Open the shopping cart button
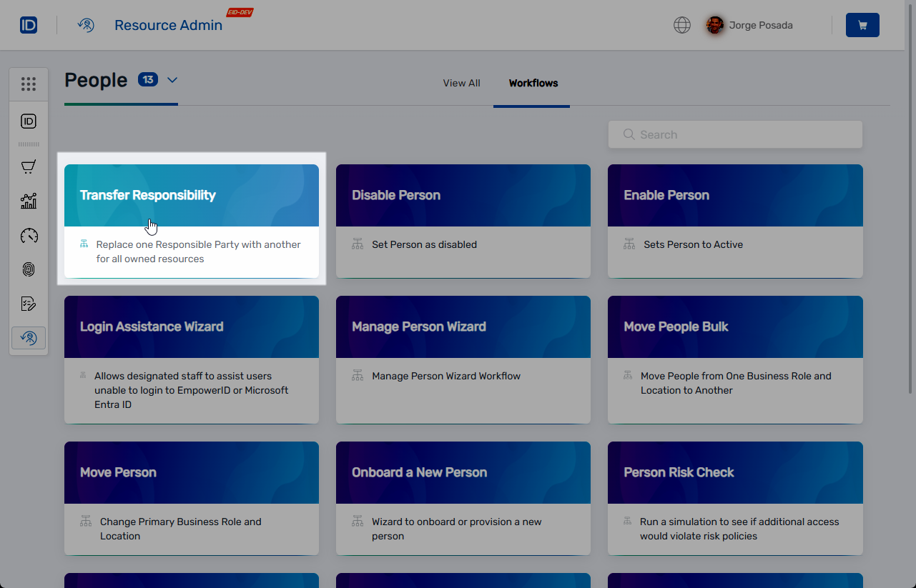 coord(862,25)
